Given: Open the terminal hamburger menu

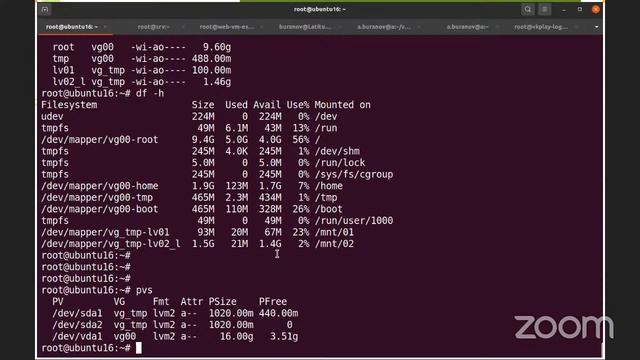Looking at the screenshot, I should pos(544,9).
